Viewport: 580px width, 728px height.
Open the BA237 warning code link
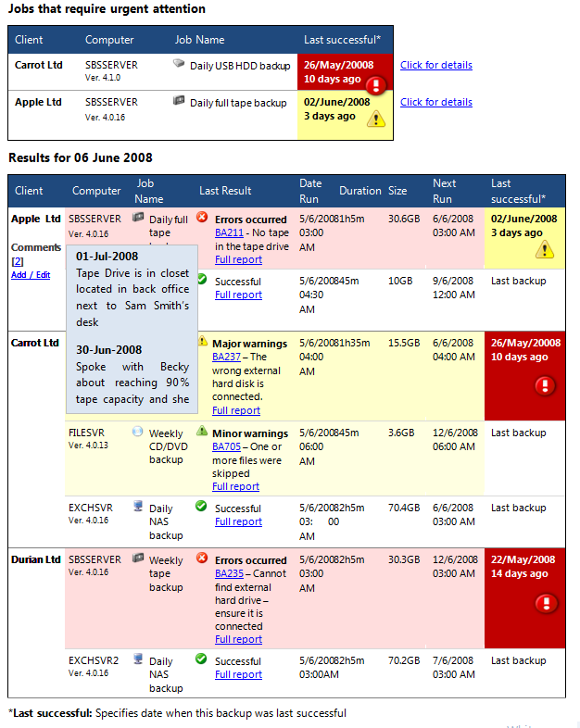point(226,357)
